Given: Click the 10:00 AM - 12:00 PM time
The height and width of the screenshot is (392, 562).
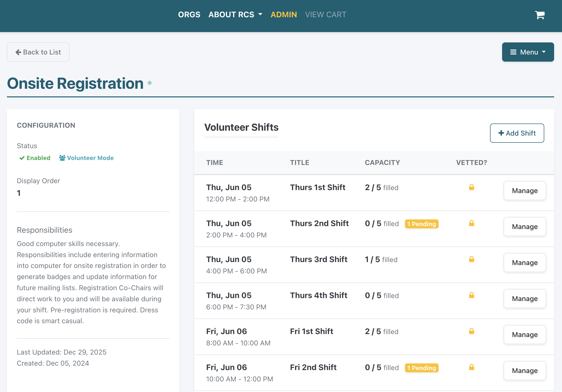Looking at the screenshot, I should coord(239,379).
